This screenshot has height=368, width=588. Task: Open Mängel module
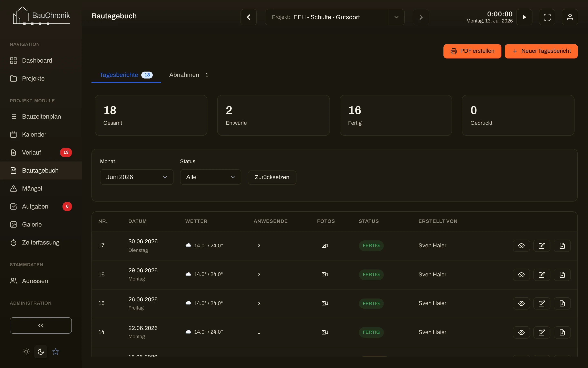41,188
